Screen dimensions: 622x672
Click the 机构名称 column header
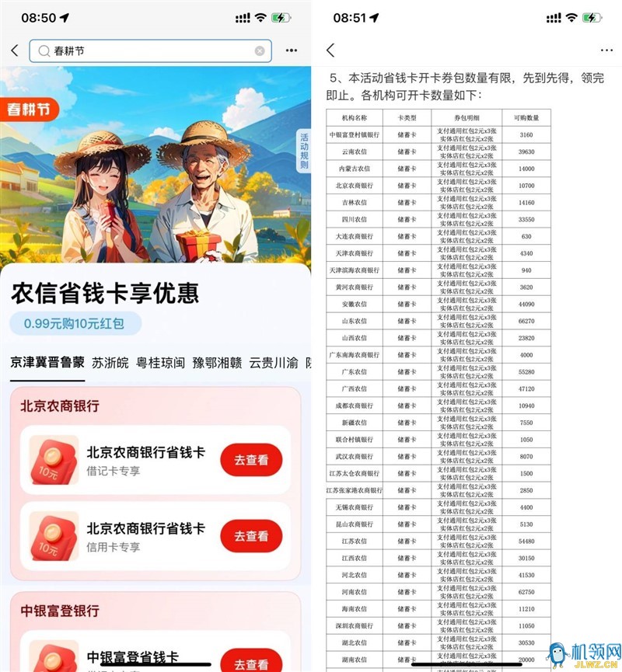pos(355,118)
